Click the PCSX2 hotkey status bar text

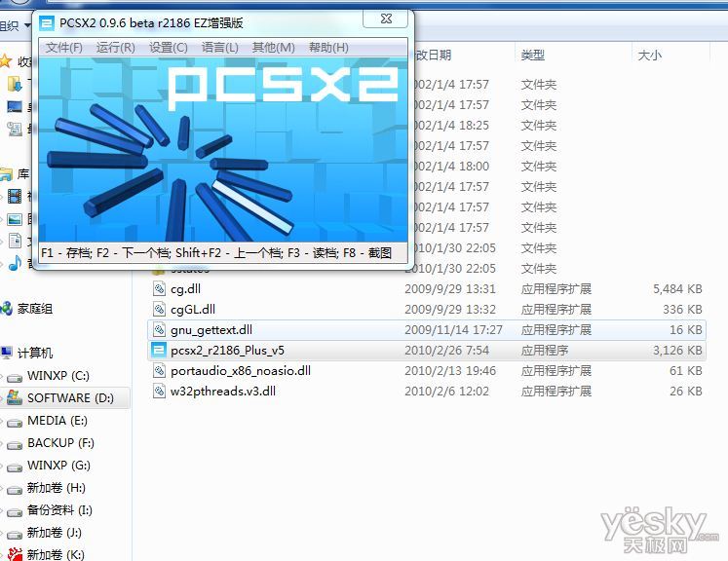216,253
